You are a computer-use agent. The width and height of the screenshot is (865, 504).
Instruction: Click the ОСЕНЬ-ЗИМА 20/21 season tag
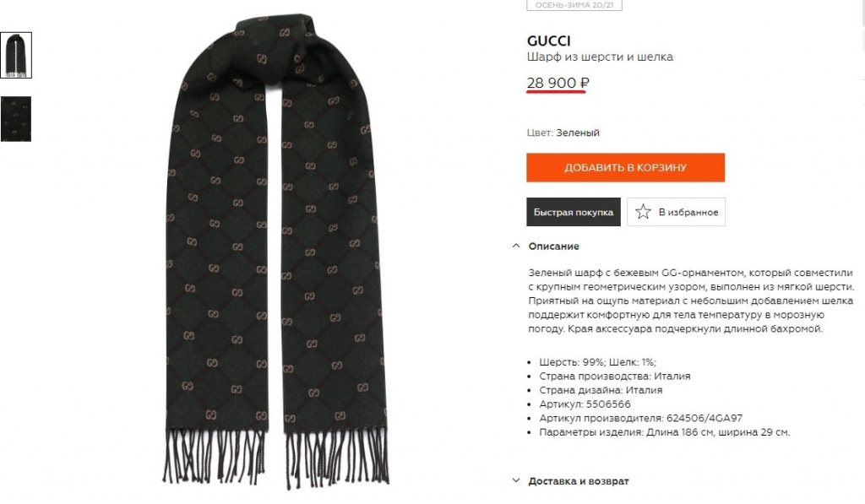click(x=574, y=5)
